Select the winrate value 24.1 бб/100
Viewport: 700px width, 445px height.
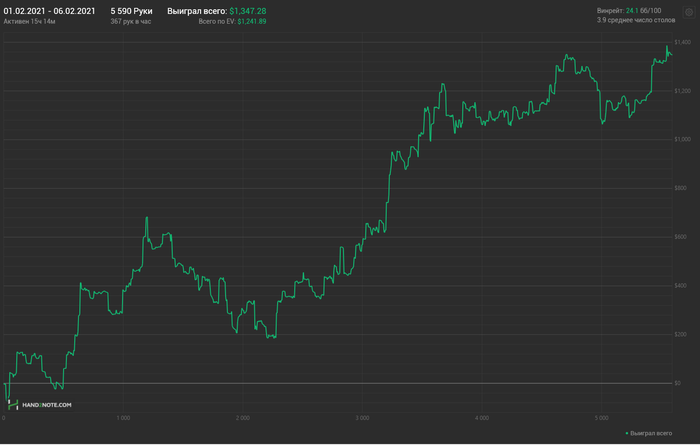(643, 11)
